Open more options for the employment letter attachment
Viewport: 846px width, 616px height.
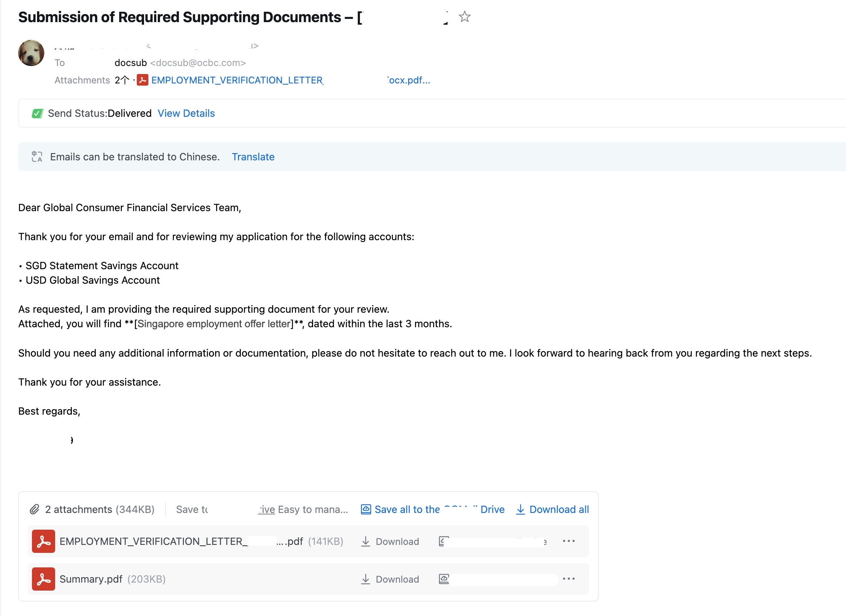click(x=568, y=541)
